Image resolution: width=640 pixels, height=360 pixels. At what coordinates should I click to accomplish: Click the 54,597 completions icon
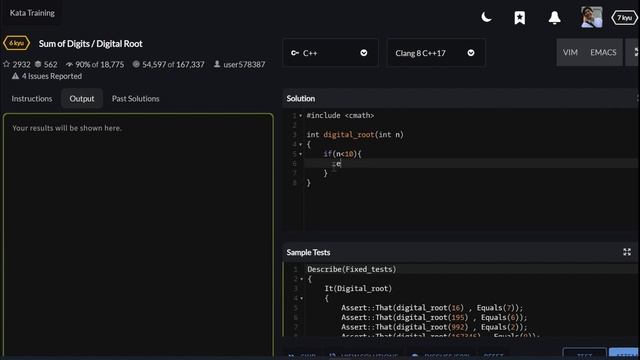pyautogui.click(x=136, y=64)
